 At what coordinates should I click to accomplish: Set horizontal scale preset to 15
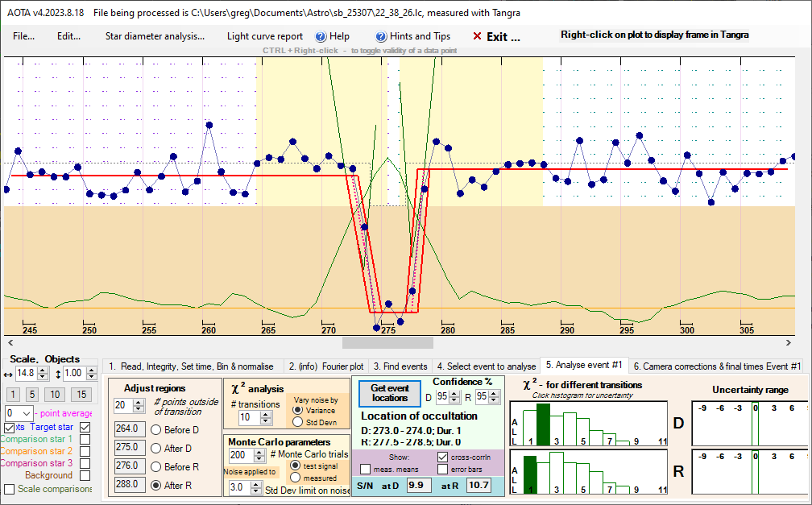(x=80, y=394)
